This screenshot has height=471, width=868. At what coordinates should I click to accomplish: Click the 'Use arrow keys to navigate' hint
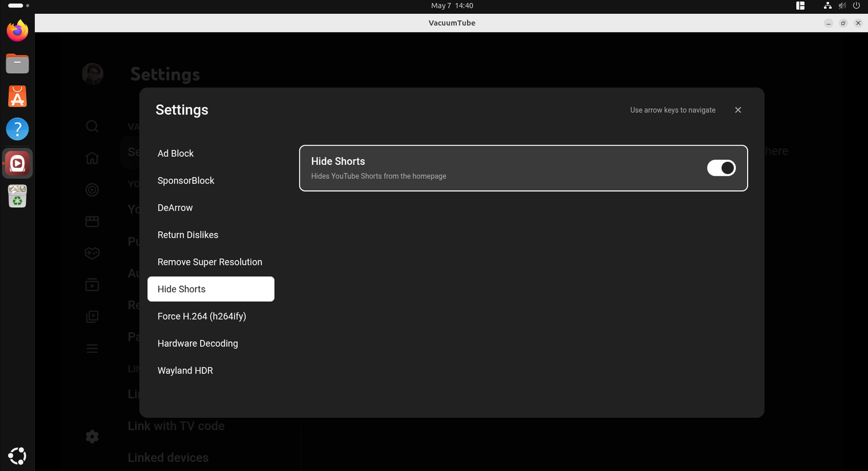click(672, 110)
